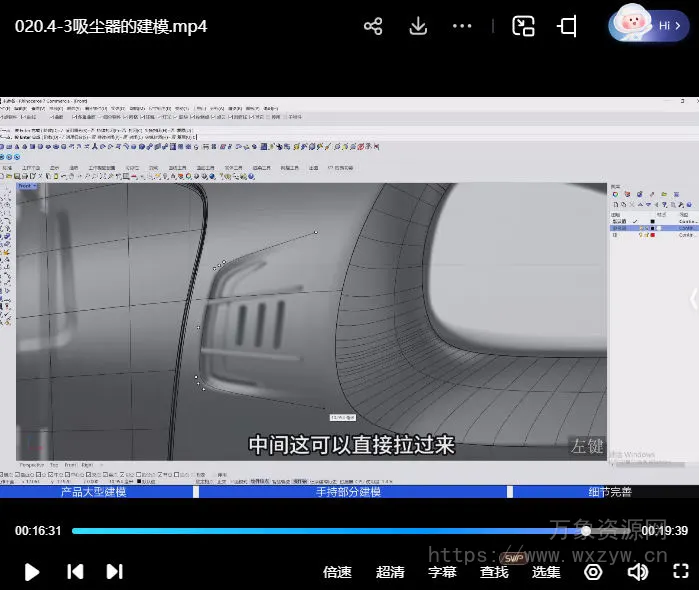Toggle 字幕 subtitles
The height and width of the screenshot is (590, 699).
point(442,572)
